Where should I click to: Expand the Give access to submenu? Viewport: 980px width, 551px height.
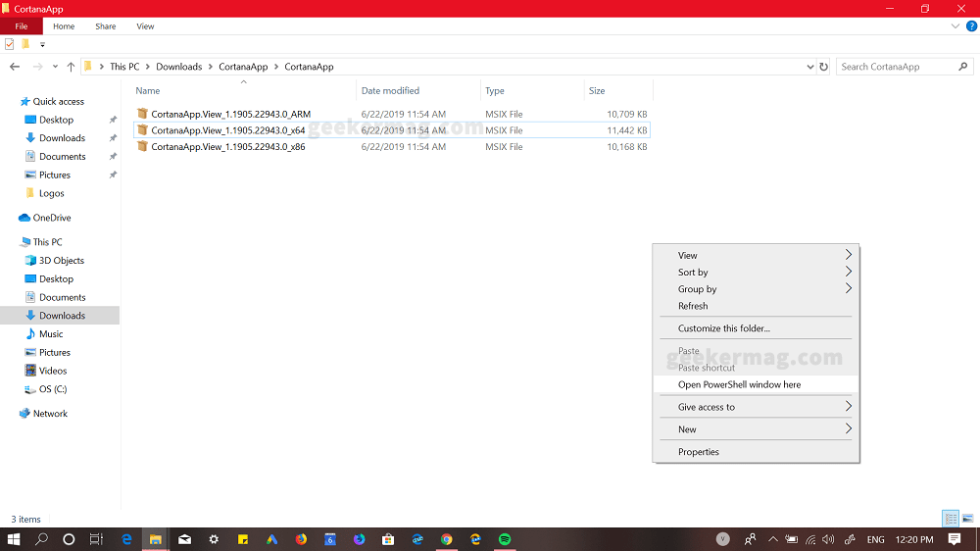tap(756, 407)
